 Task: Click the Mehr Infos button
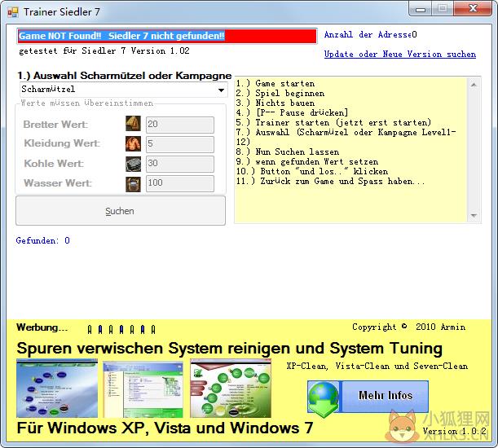(x=386, y=396)
